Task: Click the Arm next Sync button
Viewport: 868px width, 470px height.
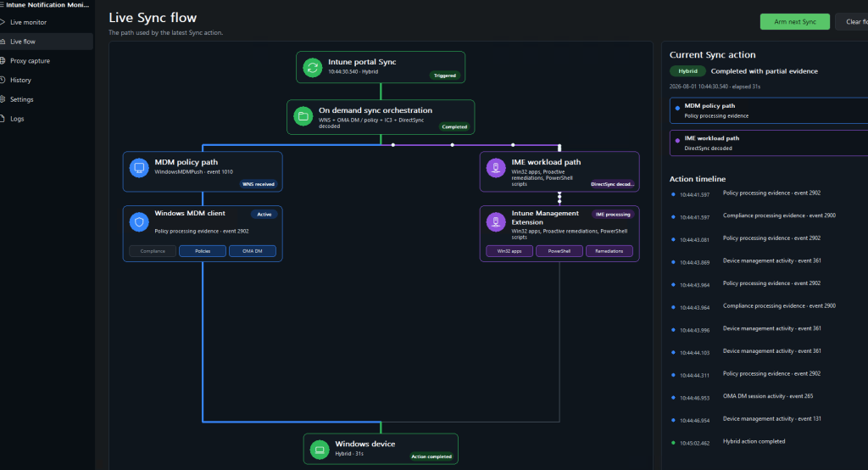Action: tap(795, 21)
